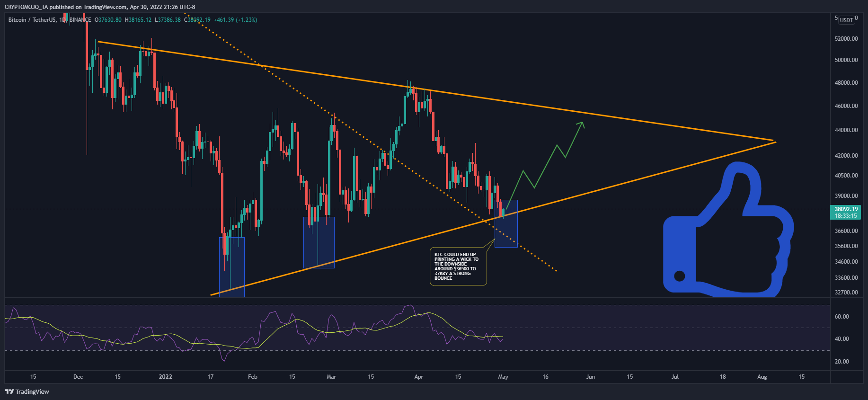Click the Jun label on time axis

click(590, 377)
